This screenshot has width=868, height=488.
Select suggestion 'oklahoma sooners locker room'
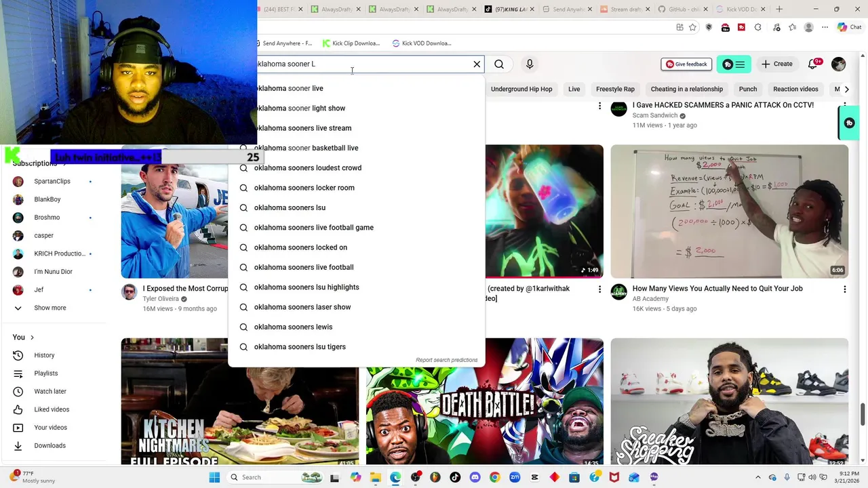click(x=356, y=188)
